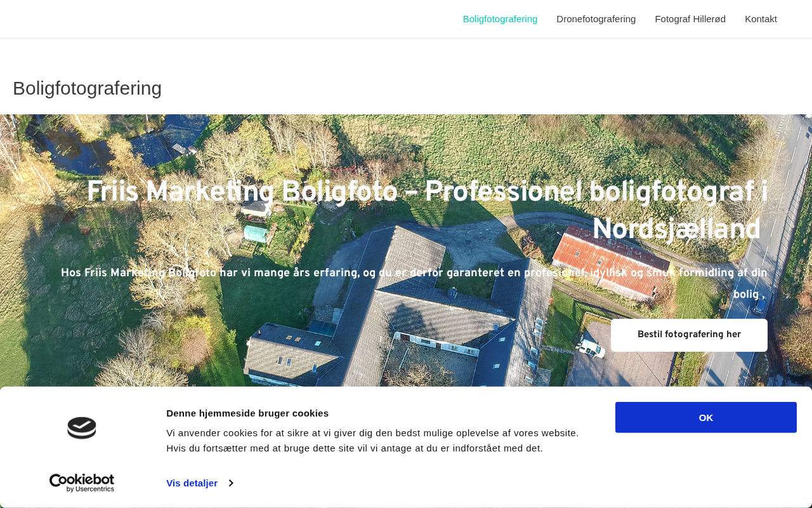Go to Fotograf Hillerød page

(x=690, y=19)
